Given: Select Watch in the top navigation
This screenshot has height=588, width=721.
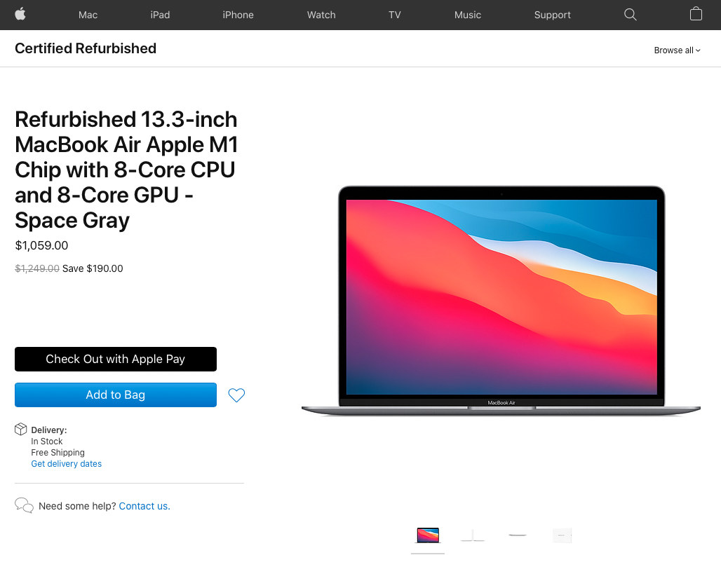Looking at the screenshot, I should pos(321,15).
